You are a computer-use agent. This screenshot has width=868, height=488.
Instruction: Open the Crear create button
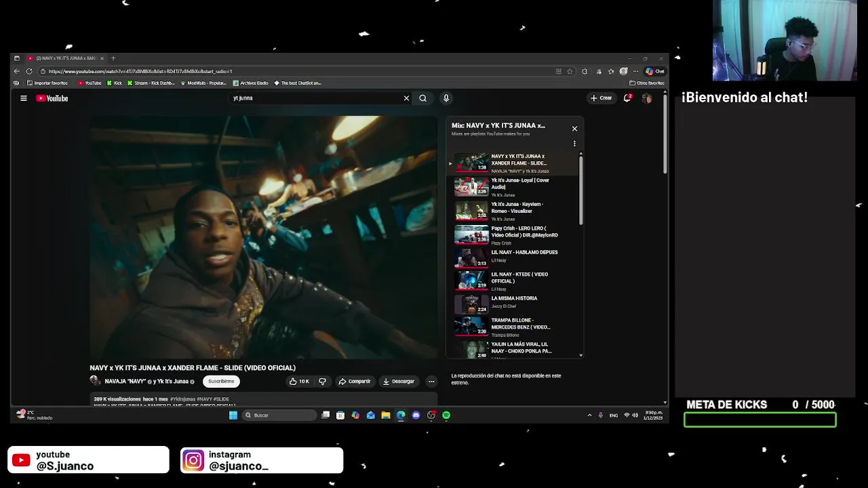601,98
